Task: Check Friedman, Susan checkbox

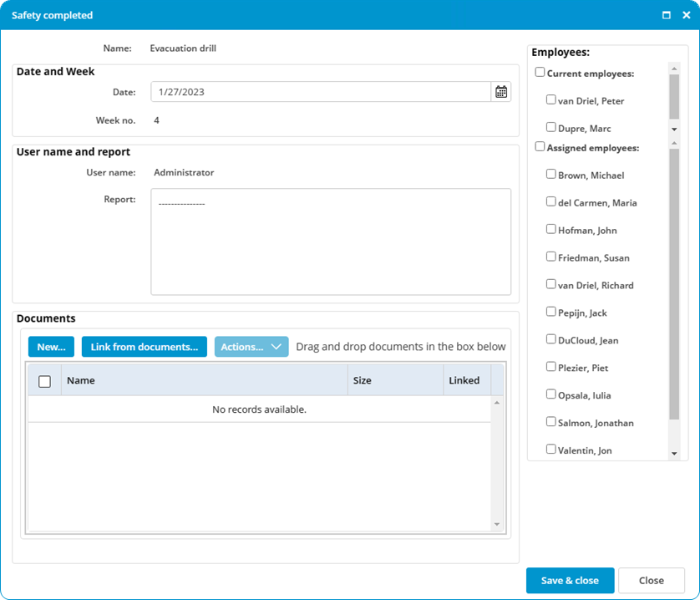Action: 550,257
